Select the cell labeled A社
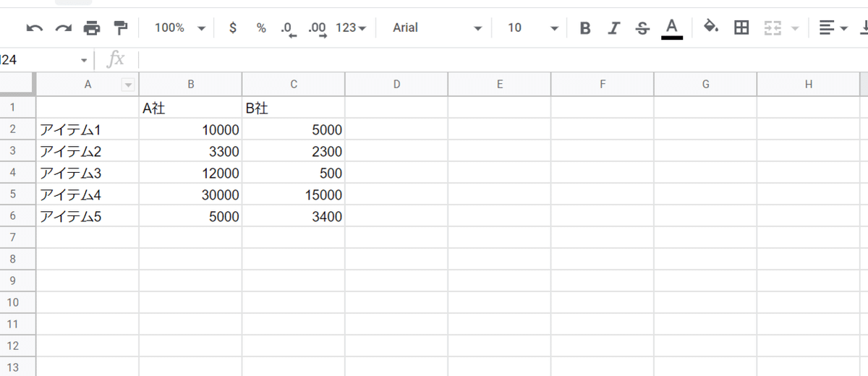The width and height of the screenshot is (868, 376). [191, 108]
